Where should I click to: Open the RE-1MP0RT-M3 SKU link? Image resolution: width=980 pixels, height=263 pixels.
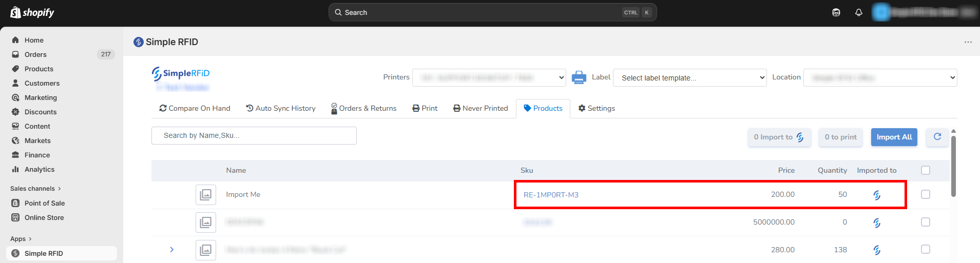click(x=551, y=195)
